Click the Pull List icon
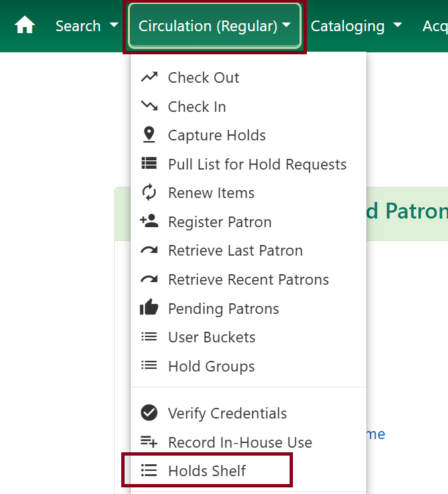 (x=149, y=164)
